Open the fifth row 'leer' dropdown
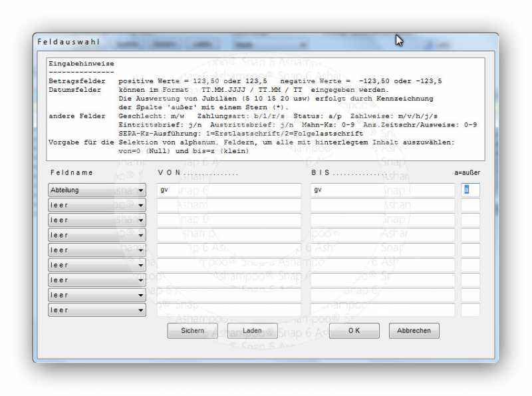 click(x=97, y=250)
